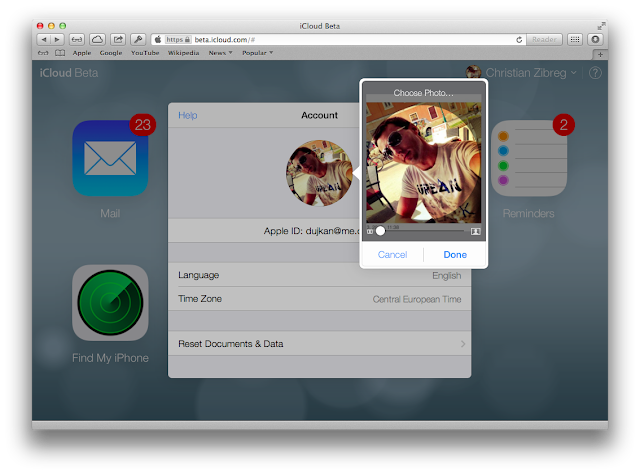Open the Mail app icon

pyautogui.click(x=110, y=158)
